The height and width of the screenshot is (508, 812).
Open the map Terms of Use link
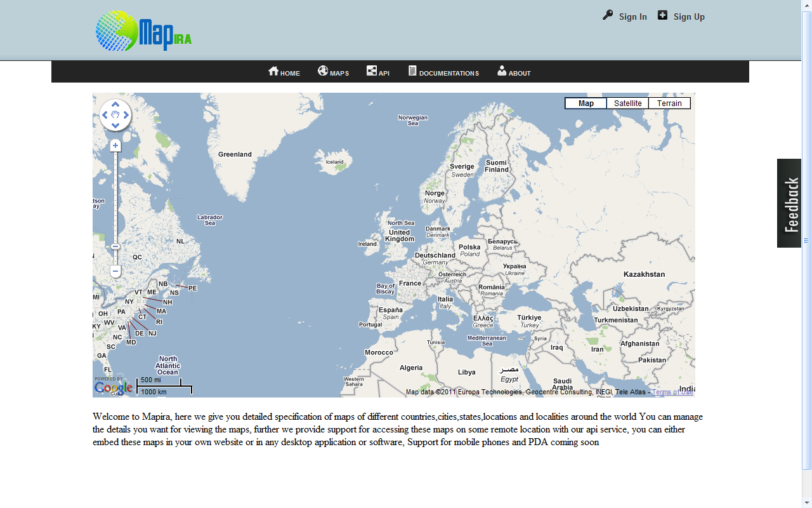(x=672, y=392)
